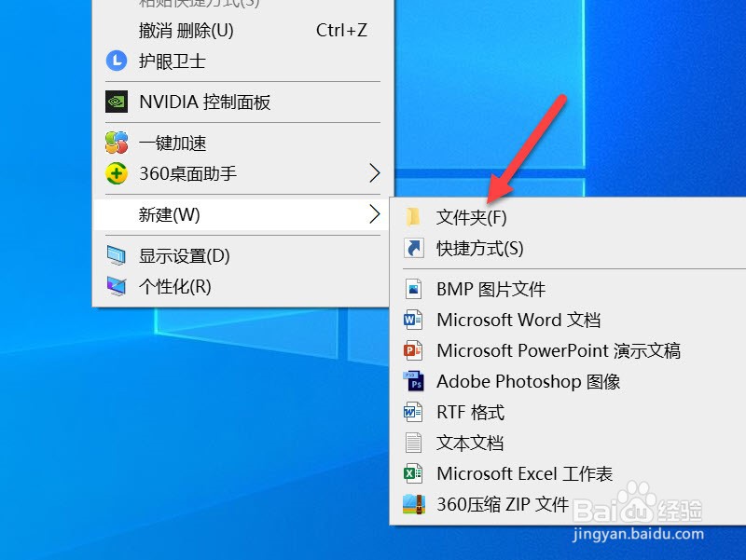Click the NVIDIA 控制面板 green icon

tap(117, 102)
